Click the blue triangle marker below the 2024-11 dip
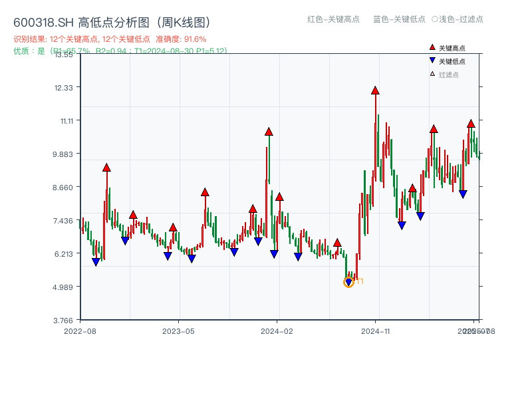The height and width of the screenshot is (399, 532). click(x=400, y=223)
